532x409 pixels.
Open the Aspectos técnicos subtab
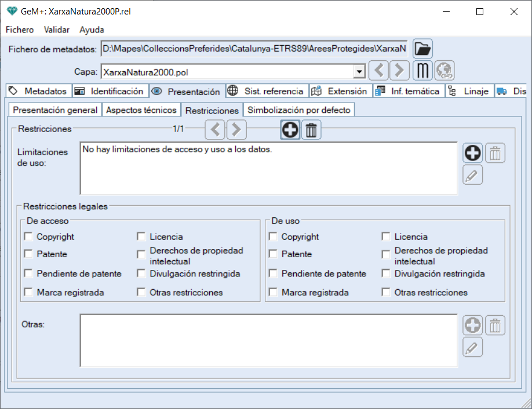pyautogui.click(x=141, y=109)
